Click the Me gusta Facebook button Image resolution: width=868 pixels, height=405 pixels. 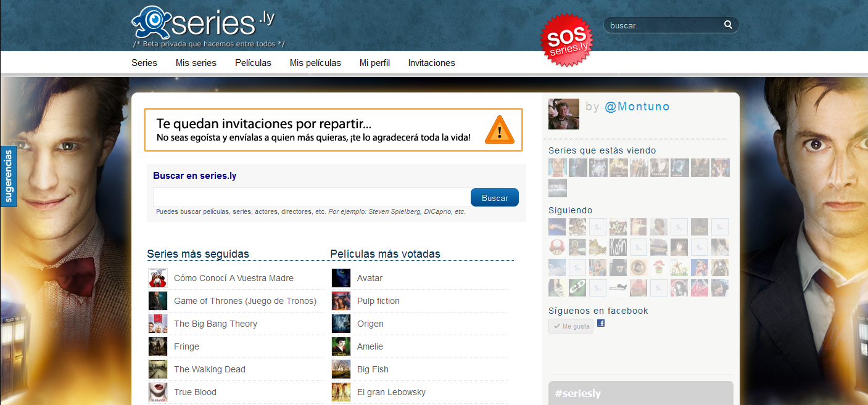point(571,326)
